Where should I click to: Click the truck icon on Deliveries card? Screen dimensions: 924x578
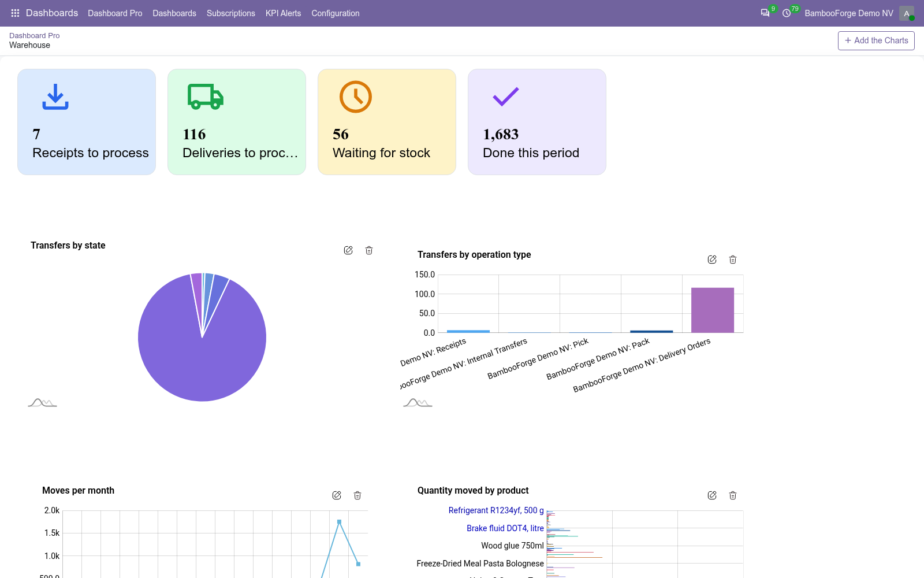pos(206,97)
